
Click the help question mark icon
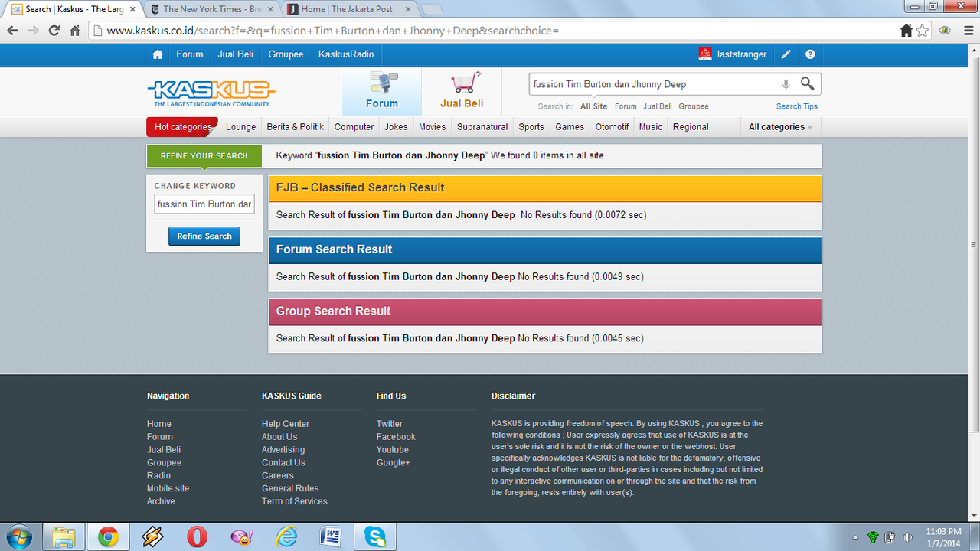click(x=810, y=54)
